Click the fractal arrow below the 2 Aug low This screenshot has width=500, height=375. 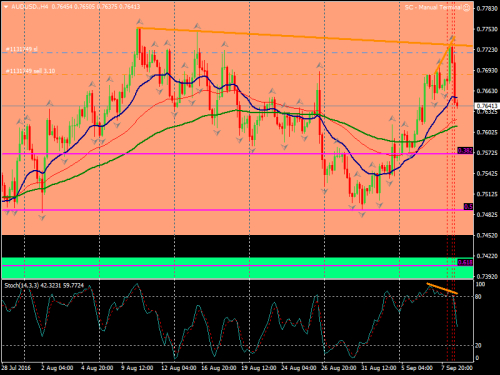(42, 218)
